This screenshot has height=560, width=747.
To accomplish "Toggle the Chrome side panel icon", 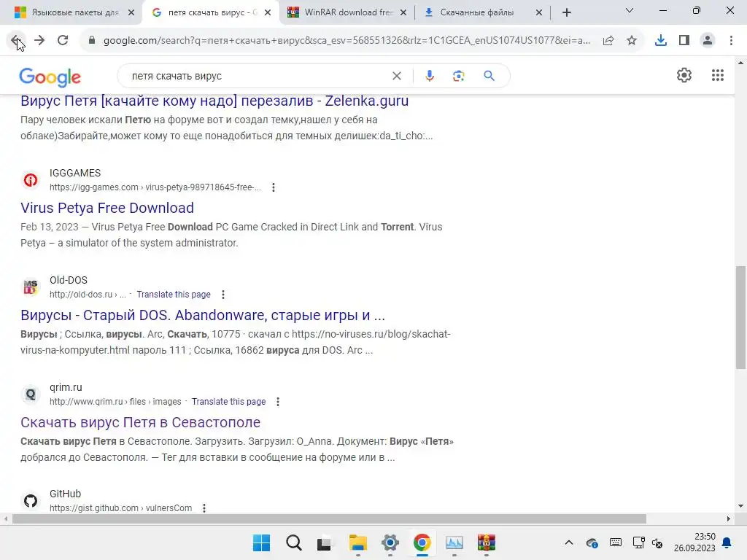I will [684, 41].
